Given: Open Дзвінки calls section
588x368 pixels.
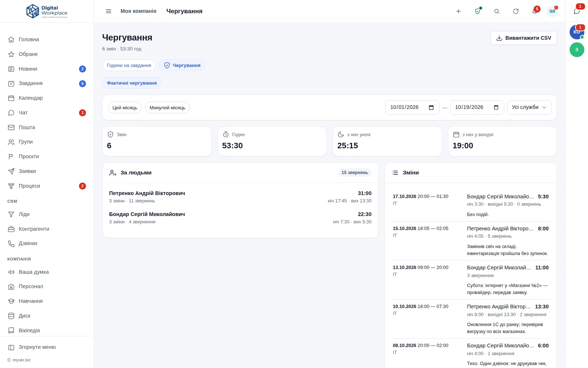Looking at the screenshot, I should 47,243.
